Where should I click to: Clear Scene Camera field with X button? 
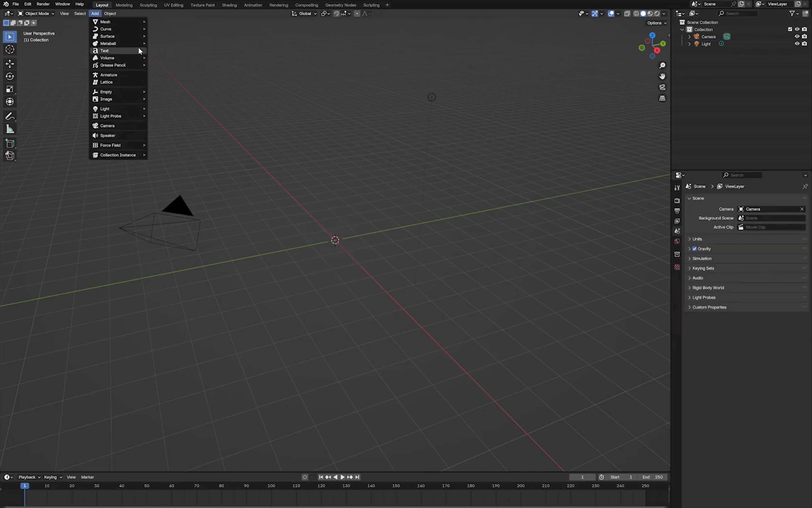pyautogui.click(x=802, y=209)
